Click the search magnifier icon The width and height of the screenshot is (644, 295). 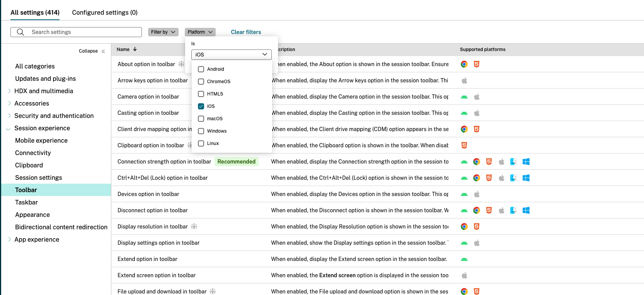click(x=20, y=32)
